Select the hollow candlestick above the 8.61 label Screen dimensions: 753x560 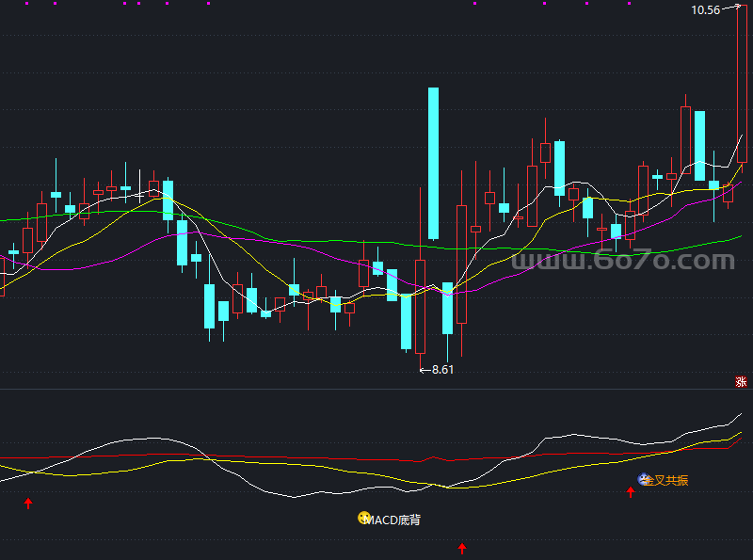coord(420,304)
